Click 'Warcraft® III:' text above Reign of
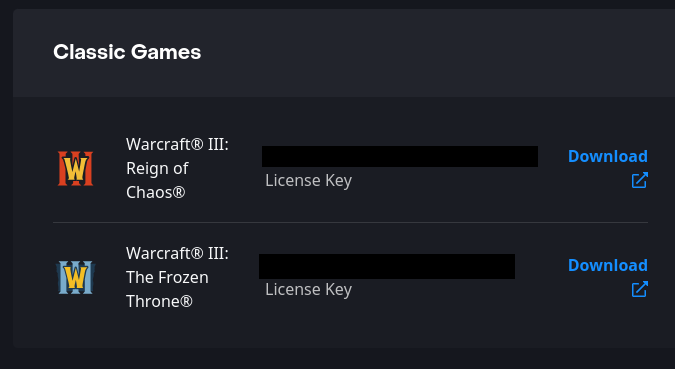This screenshot has width=675, height=369. coord(177,144)
